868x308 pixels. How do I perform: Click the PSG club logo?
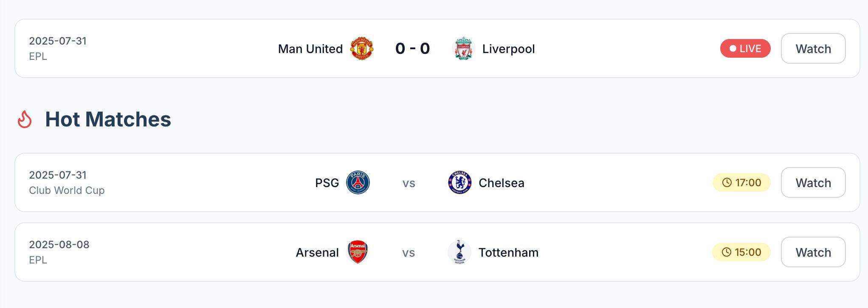pyautogui.click(x=358, y=182)
